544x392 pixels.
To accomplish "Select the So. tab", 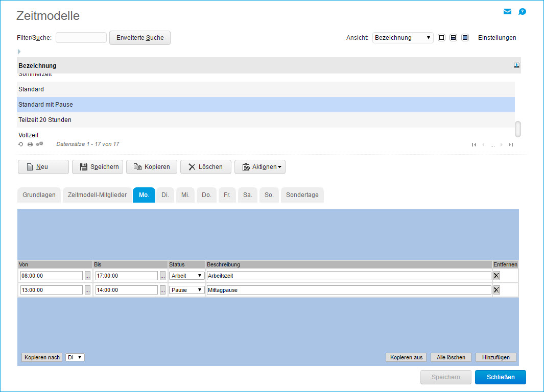I will coord(269,195).
